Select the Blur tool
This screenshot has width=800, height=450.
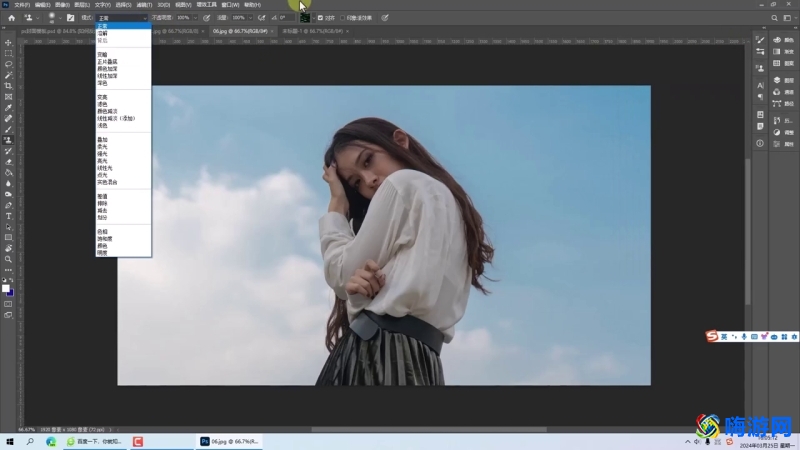click(8, 183)
